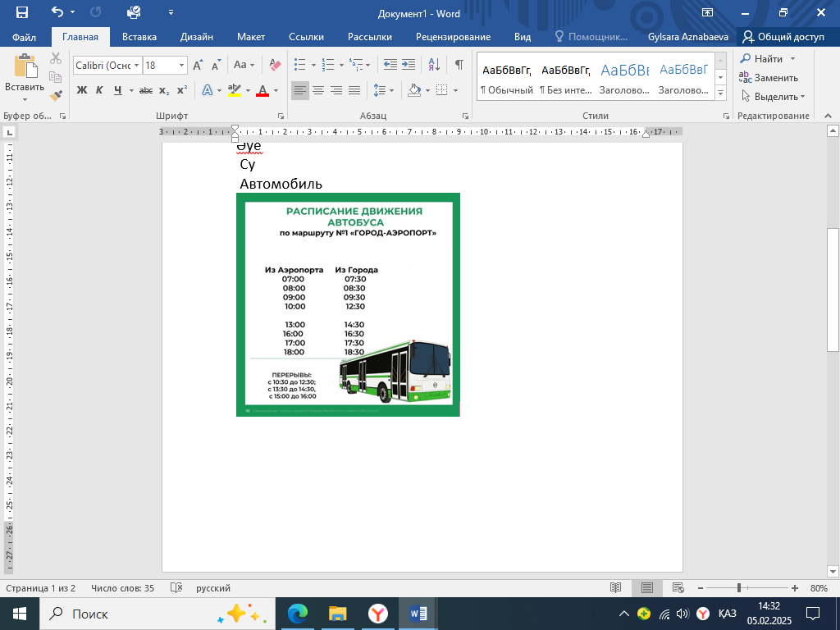Open the numbering list dropdown arrow
Screen dimensions: 840x630
(341, 66)
